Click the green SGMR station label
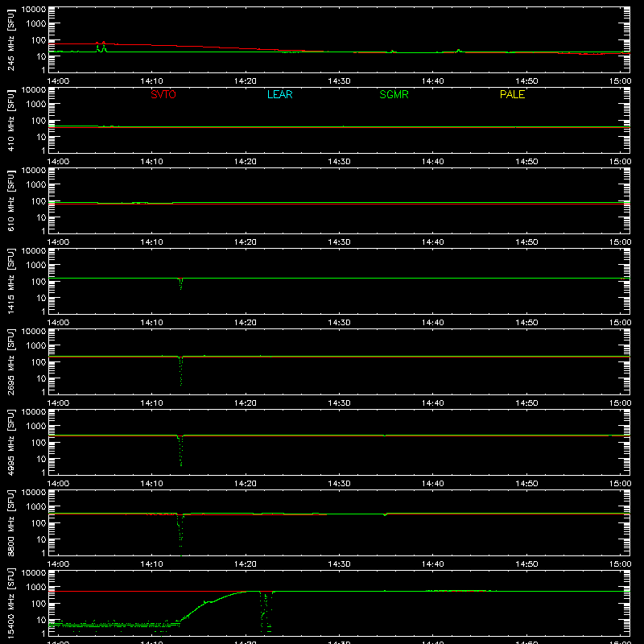The image size is (644, 644). [394, 94]
